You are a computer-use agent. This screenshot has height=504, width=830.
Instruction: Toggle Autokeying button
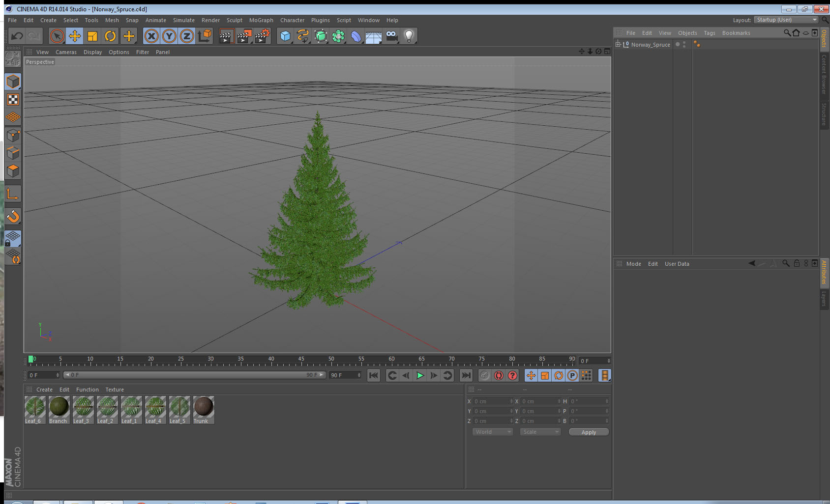pos(499,375)
